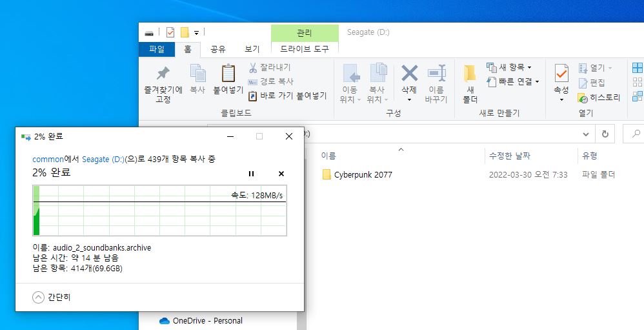
Task: Click 남은 항목: 414개(69.6GB)
Action: (77, 269)
